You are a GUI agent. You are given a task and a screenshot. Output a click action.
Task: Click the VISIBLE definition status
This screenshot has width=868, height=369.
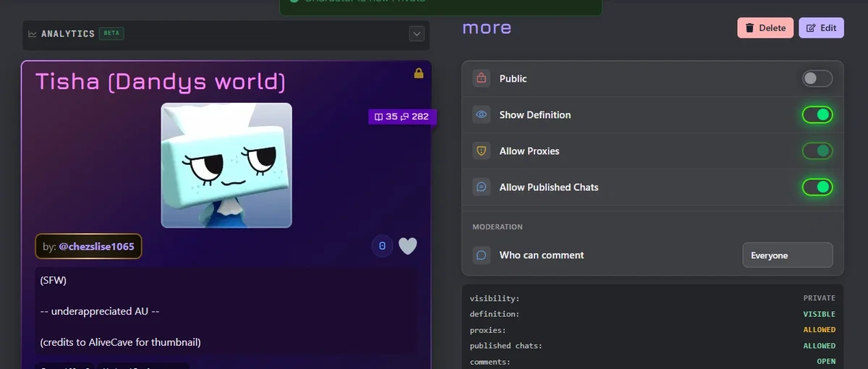point(819,314)
